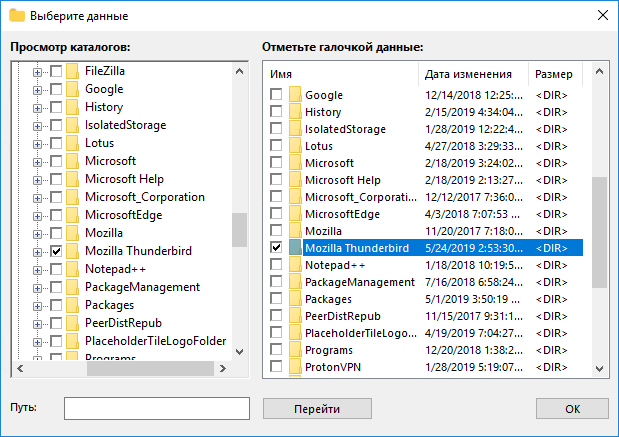This screenshot has height=437, width=619.
Task: Click the Microsoft folder icon in file list
Action: [295, 163]
